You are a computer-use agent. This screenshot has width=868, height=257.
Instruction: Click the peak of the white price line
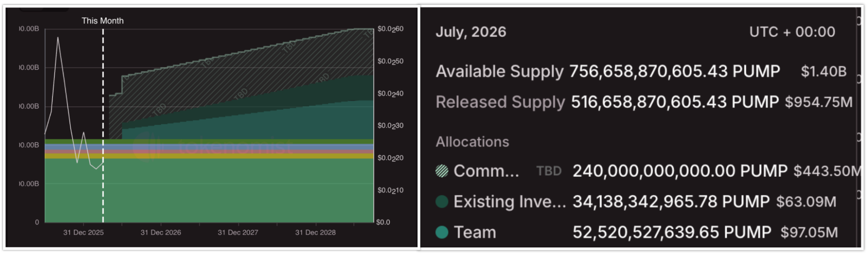click(x=58, y=38)
